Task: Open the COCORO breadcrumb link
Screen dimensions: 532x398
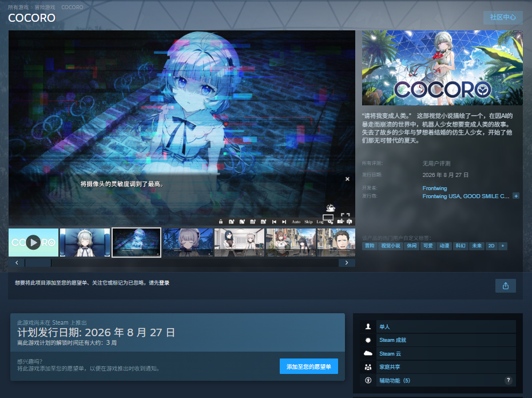Action: [x=72, y=7]
